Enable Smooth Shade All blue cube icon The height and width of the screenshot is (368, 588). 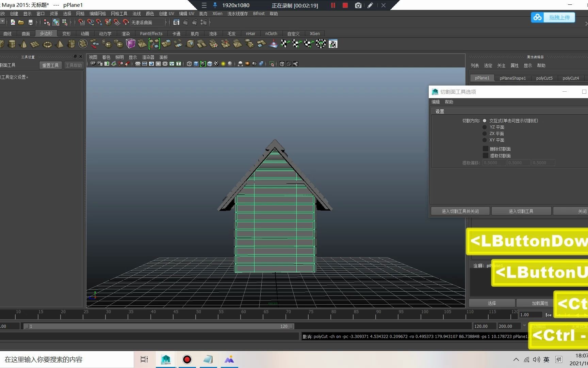click(x=196, y=64)
